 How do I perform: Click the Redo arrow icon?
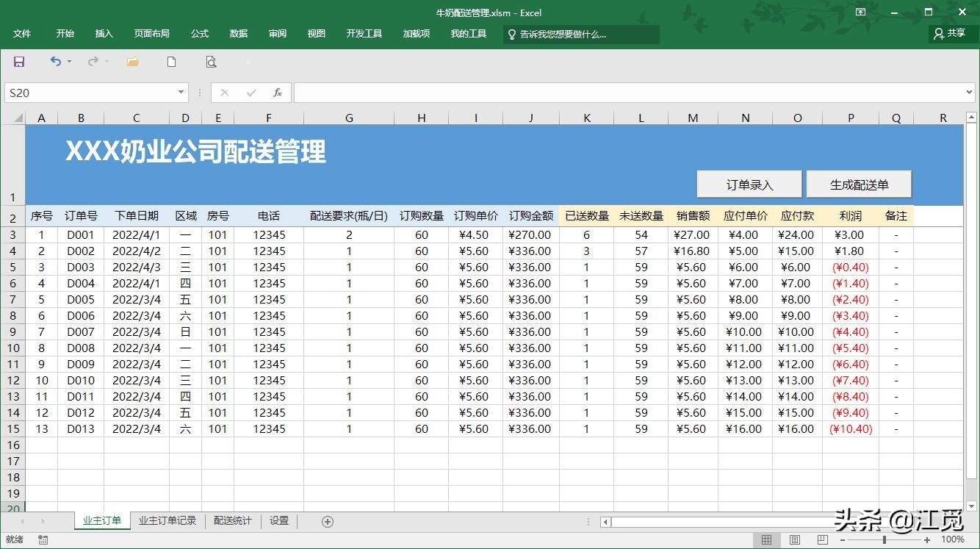[x=93, y=62]
